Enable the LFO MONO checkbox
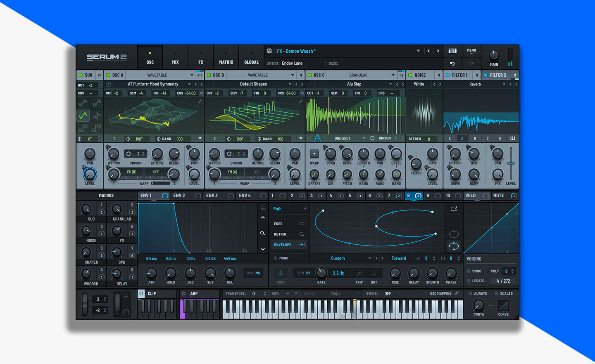This screenshot has width=595, height=364. [x=275, y=258]
